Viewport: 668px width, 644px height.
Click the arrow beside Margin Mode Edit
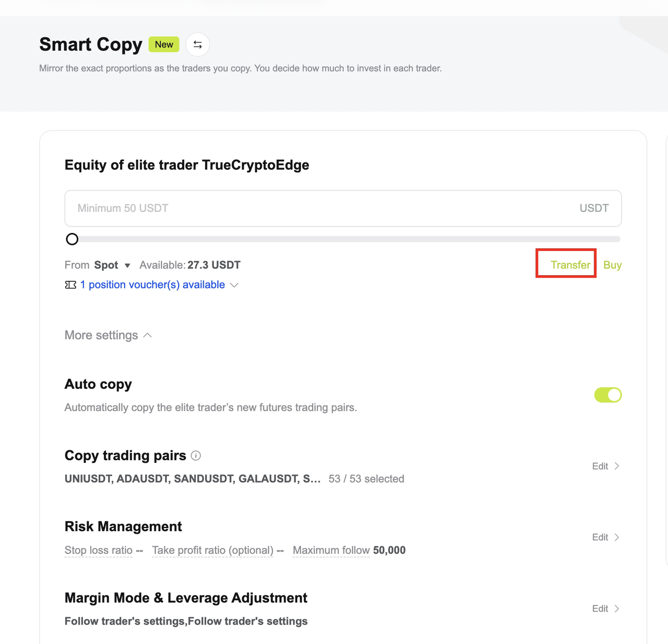[x=617, y=609]
